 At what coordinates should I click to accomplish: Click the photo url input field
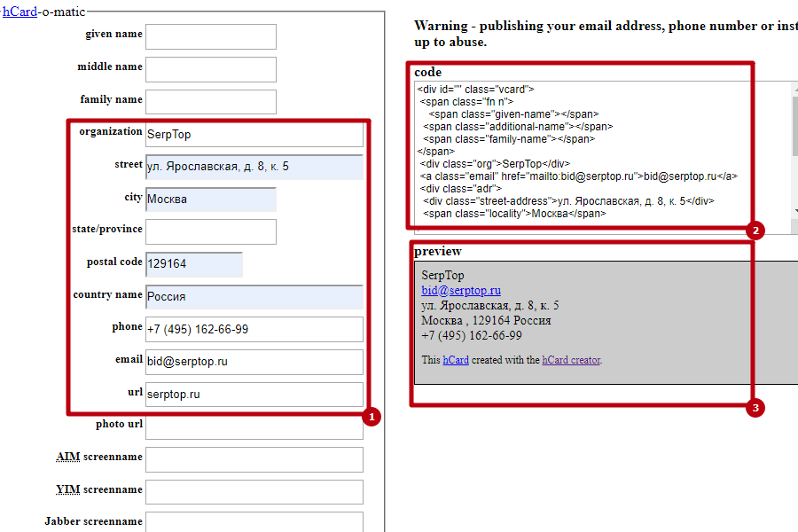click(254, 426)
